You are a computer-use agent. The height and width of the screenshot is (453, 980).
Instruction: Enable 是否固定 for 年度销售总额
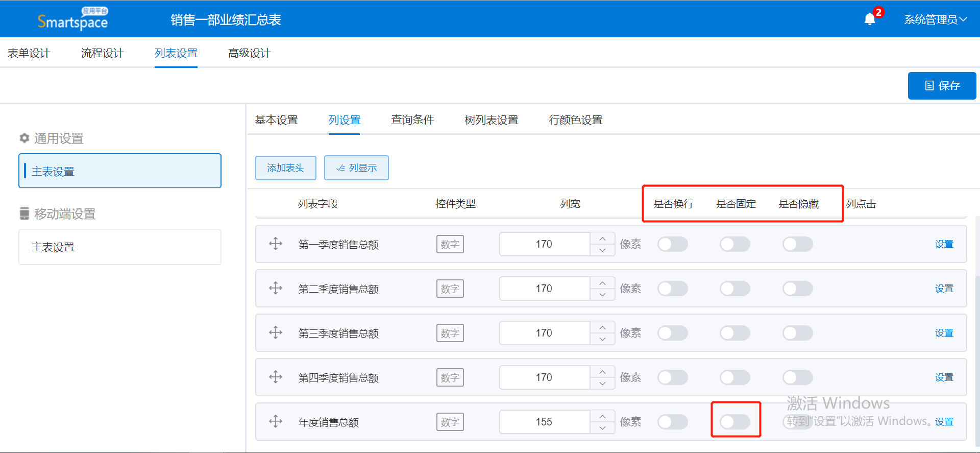pos(735,422)
